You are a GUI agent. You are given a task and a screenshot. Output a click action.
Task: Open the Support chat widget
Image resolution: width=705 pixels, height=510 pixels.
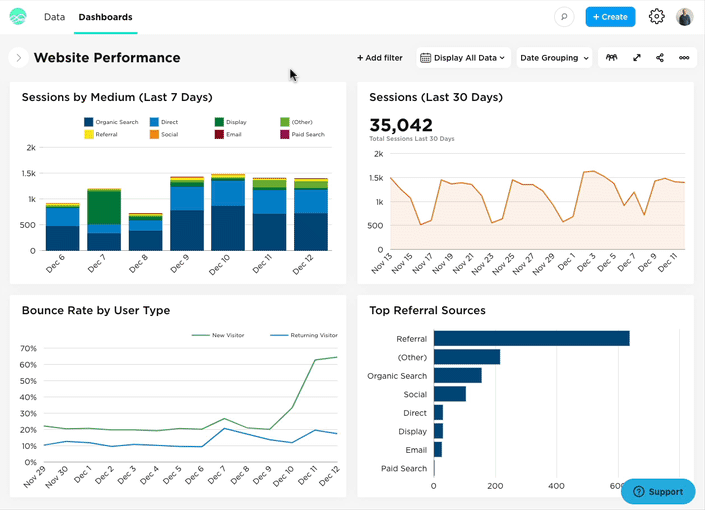coord(658,492)
